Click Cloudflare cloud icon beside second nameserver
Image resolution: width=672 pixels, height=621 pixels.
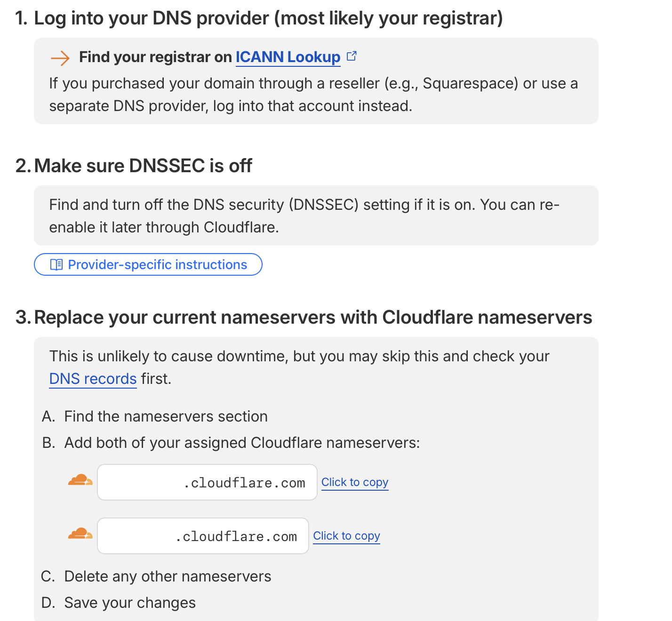80,534
